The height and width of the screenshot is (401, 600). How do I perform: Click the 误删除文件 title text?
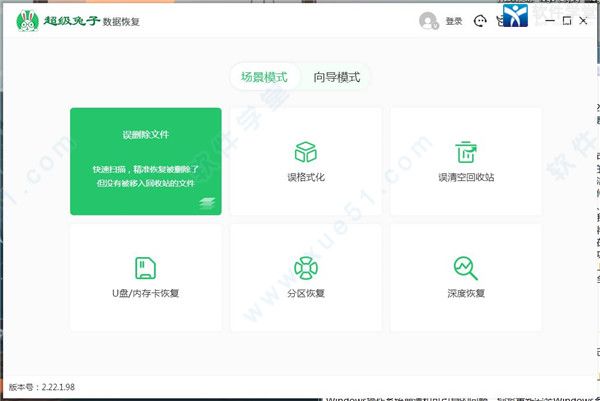[x=145, y=134]
